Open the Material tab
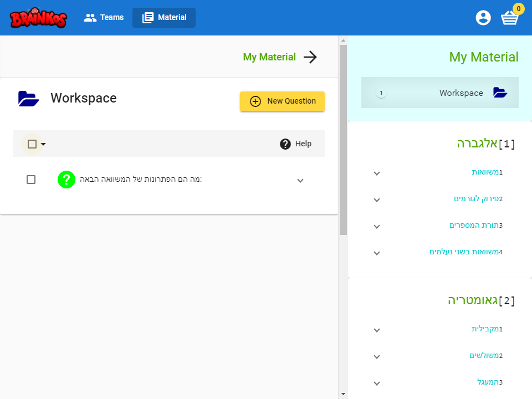The width and height of the screenshot is (532, 399). pyautogui.click(x=164, y=18)
